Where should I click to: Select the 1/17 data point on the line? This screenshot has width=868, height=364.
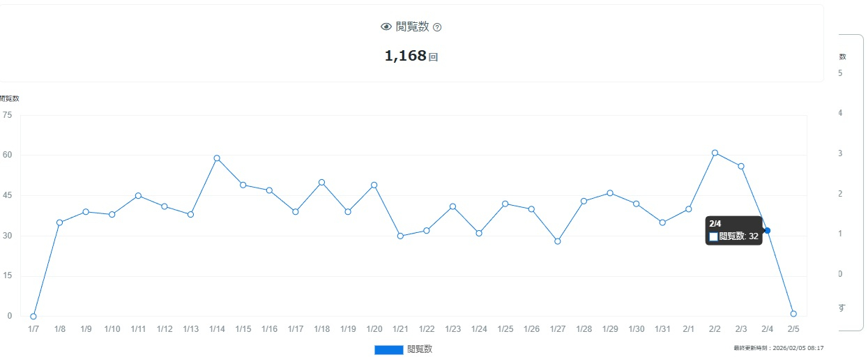296,211
